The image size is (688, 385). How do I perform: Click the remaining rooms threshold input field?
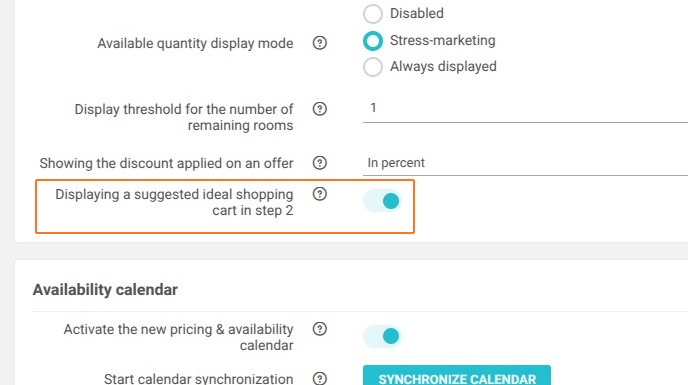(525, 108)
